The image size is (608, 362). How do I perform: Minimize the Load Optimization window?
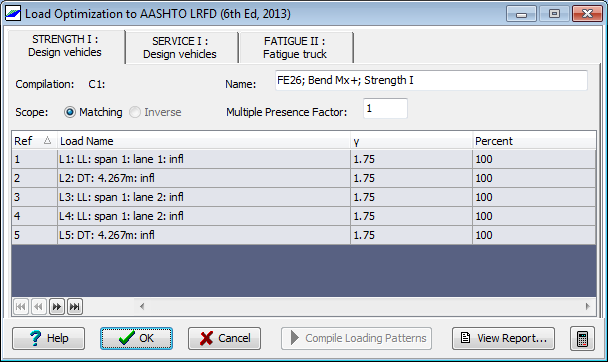(x=521, y=14)
